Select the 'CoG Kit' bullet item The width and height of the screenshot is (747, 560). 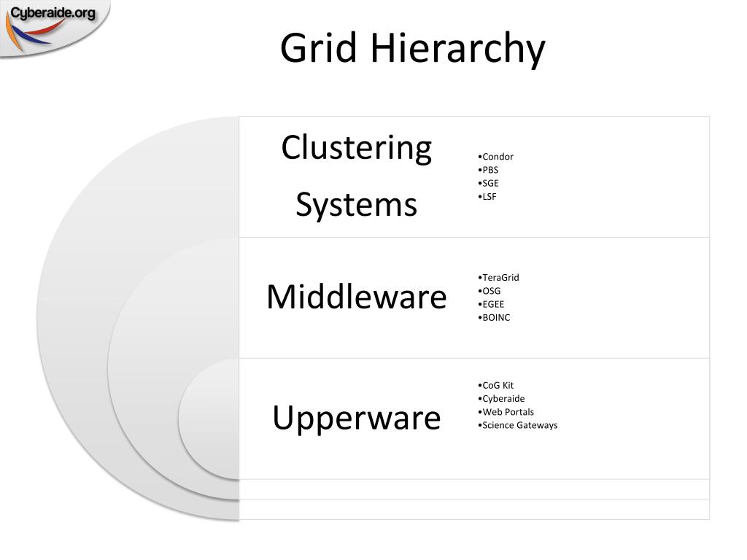coord(496,385)
